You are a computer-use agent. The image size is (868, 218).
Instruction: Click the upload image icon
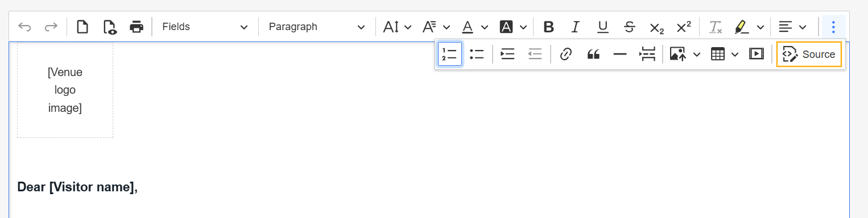click(677, 54)
